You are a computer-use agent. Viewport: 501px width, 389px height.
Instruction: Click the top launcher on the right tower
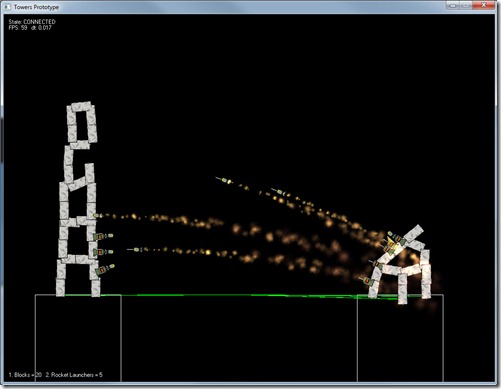click(397, 238)
